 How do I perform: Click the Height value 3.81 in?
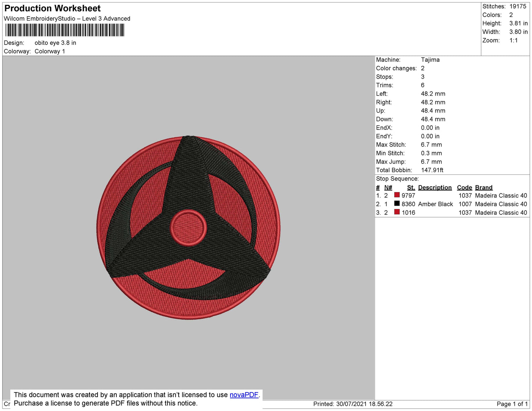pyautogui.click(x=518, y=24)
